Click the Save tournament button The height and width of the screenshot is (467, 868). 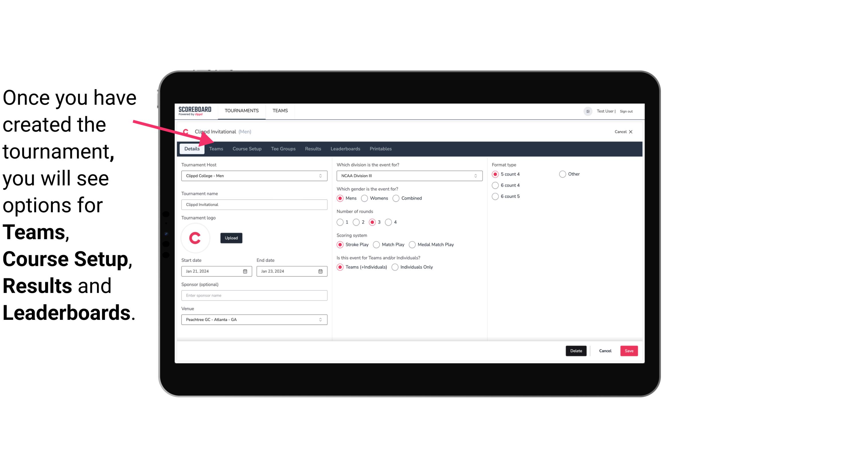tap(629, 351)
